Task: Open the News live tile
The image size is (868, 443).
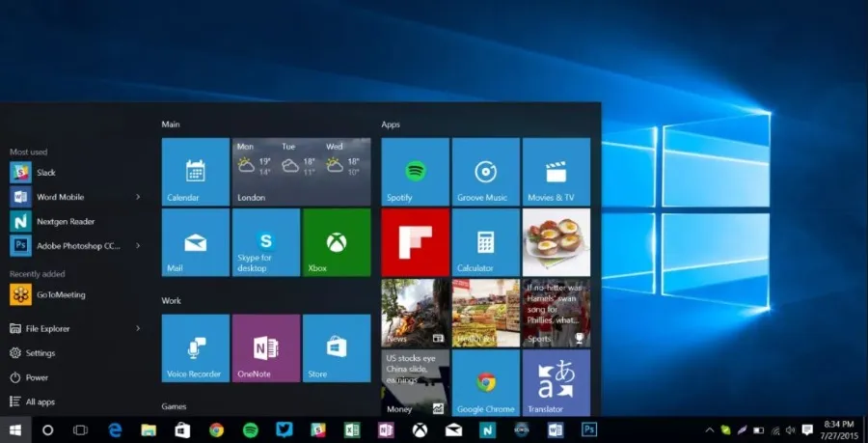Action: tap(415, 313)
